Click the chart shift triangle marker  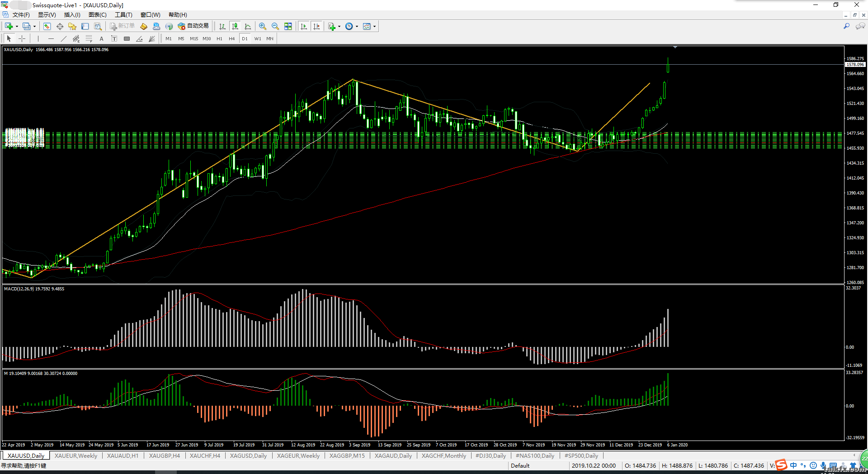[x=675, y=47]
